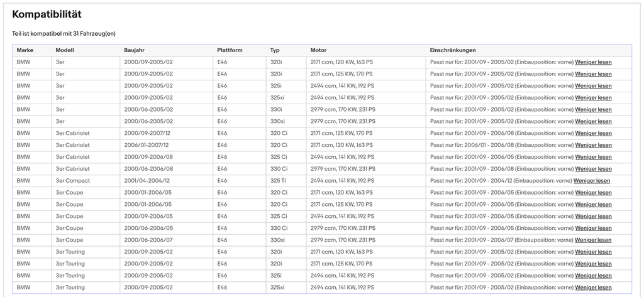Click the 'Motor' column header
Viewport: 644px width, 297px height.
tap(318, 50)
